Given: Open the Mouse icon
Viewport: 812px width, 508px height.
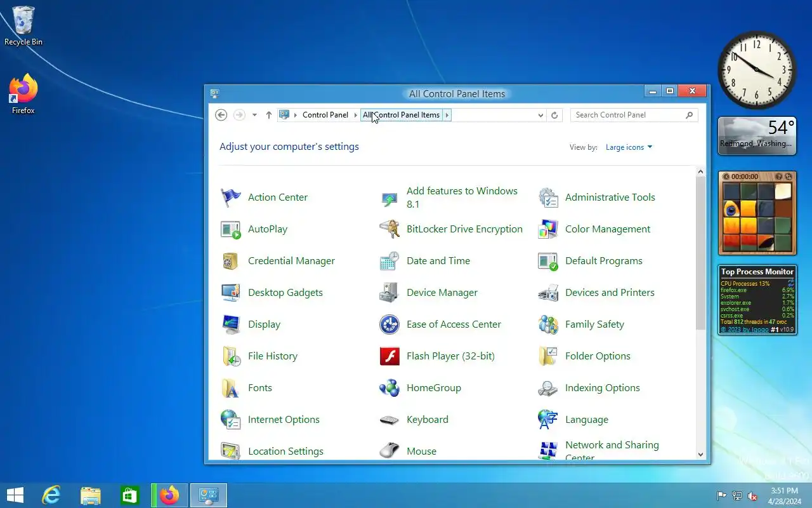Looking at the screenshot, I should 390,451.
